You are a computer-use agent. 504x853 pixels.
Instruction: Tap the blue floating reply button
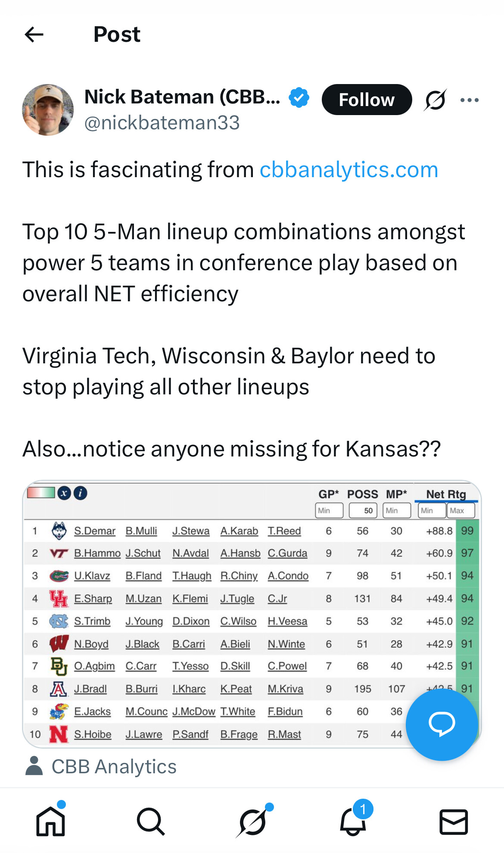tap(442, 724)
